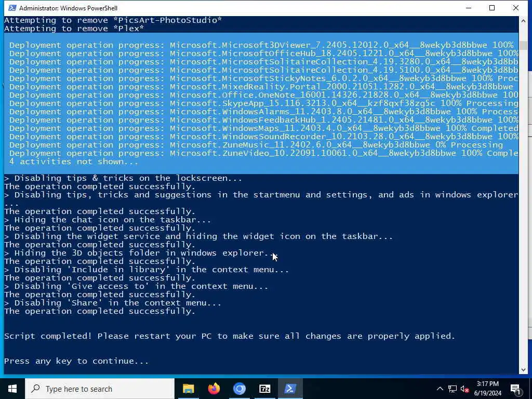The width and height of the screenshot is (532, 399).
Task: Open File Explorer from the taskbar
Action: 188,389
